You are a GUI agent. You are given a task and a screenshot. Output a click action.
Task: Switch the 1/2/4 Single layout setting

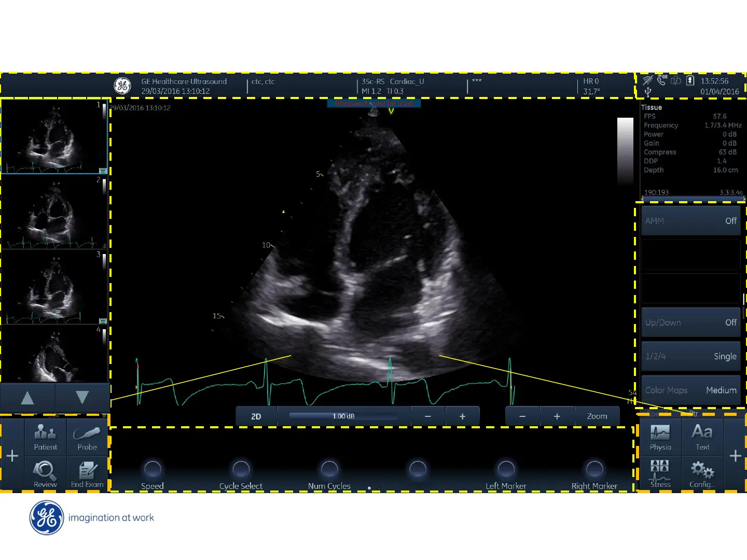click(690, 356)
